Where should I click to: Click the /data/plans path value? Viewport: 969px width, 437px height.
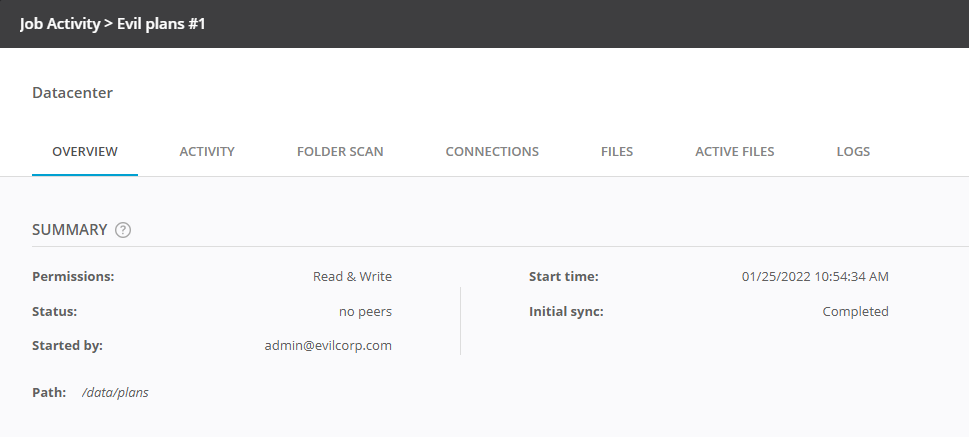tap(115, 393)
